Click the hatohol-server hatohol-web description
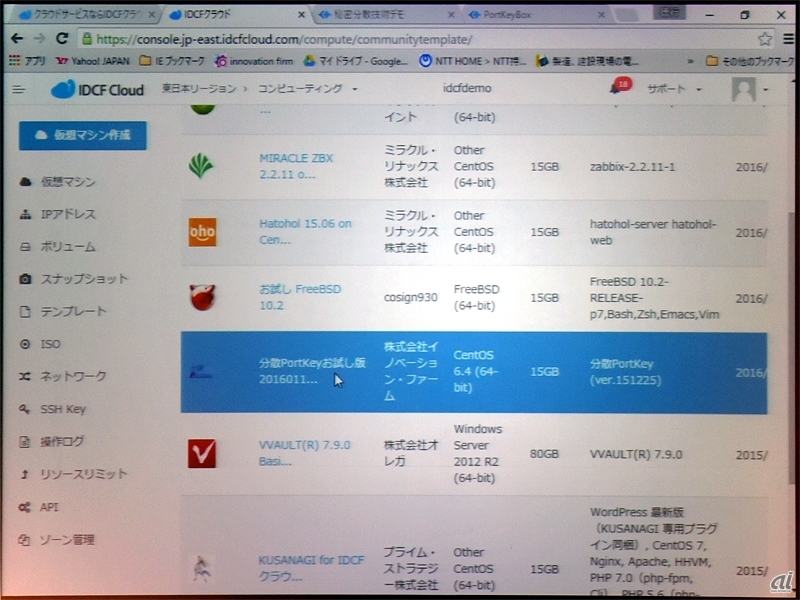 (x=653, y=232)
